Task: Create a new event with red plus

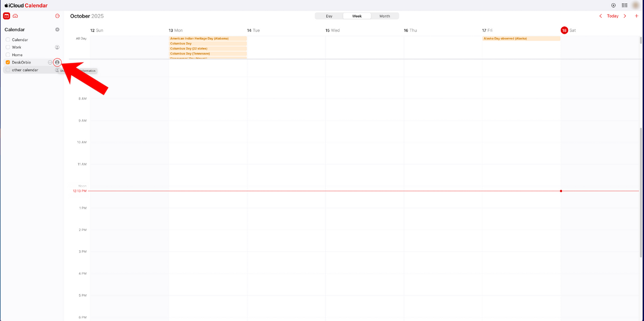Action: [636, 16]
